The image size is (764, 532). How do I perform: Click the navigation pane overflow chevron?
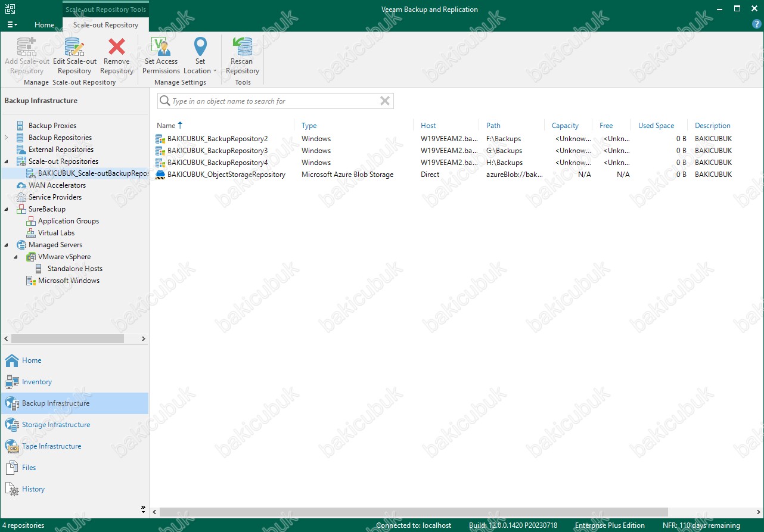143,509
